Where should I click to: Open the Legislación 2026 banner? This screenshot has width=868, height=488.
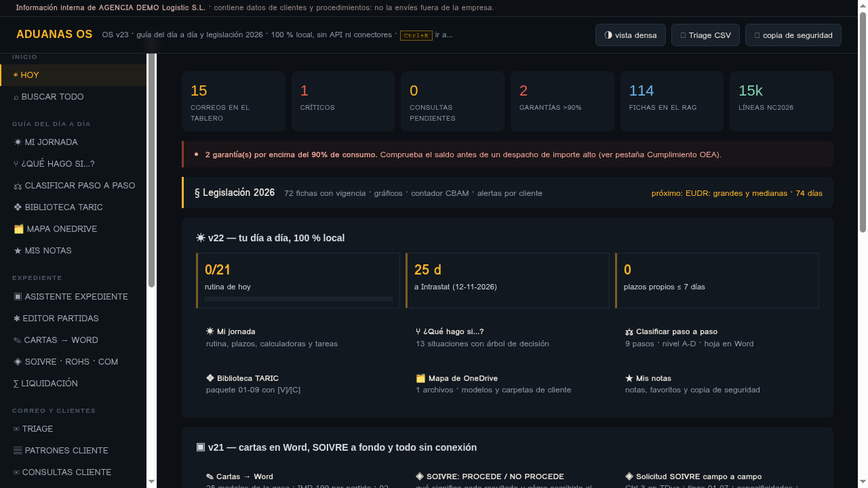click(507, 192)
